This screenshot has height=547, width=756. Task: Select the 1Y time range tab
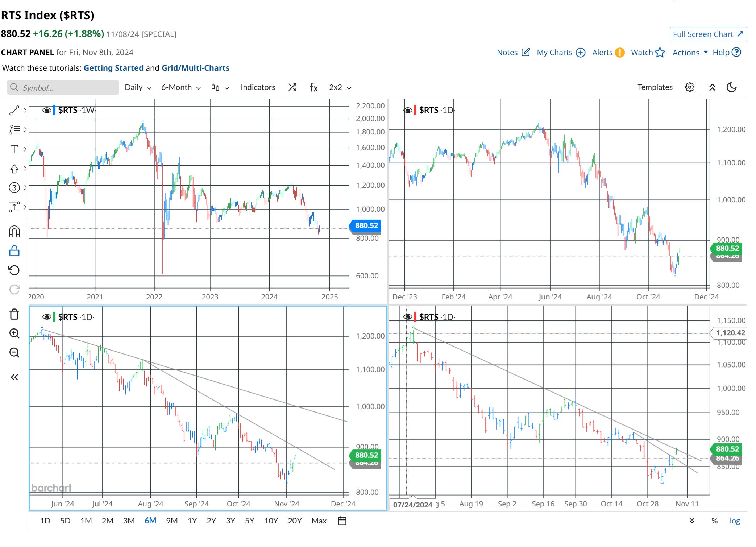pyautogui.click(x=192, y=521)
